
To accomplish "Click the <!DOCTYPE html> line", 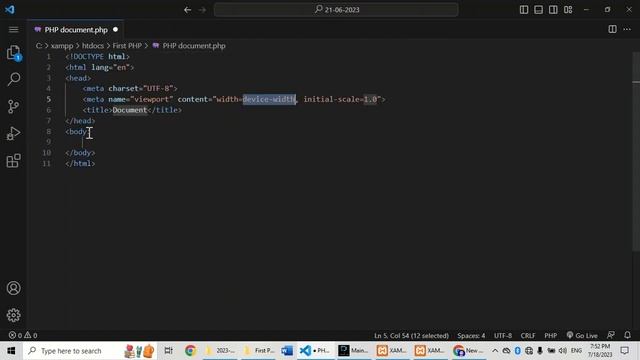I will (x=98, y=56).
